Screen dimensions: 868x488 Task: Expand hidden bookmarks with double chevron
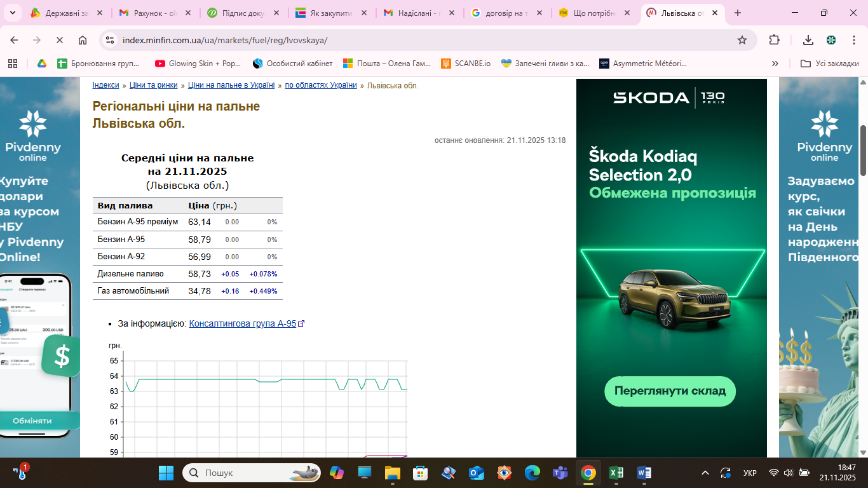pos(775,64)
